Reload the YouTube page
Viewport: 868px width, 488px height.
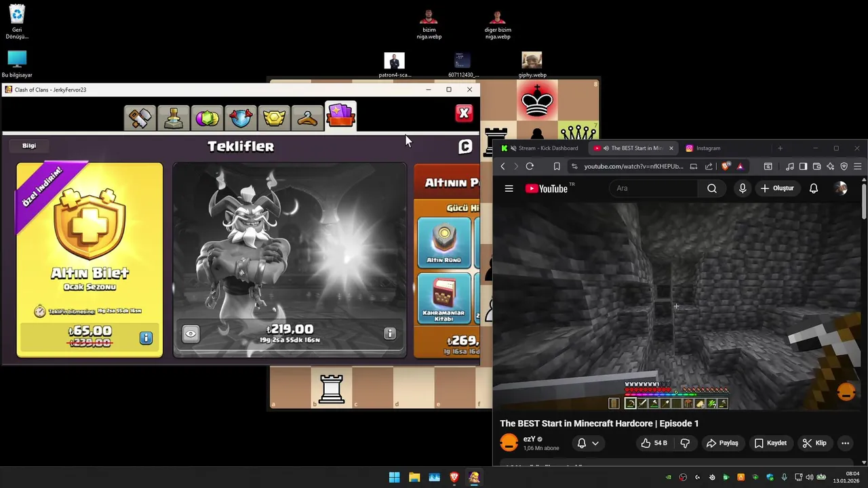click(x=530, y=166)
